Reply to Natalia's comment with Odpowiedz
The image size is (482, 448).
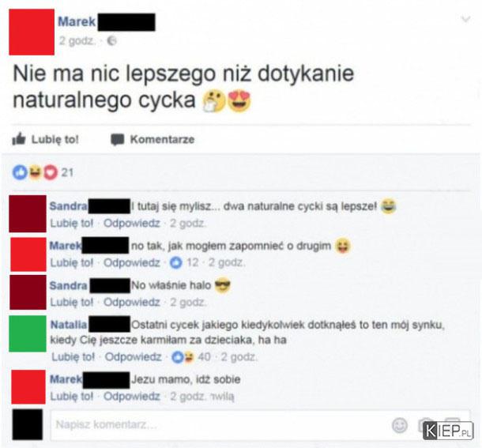pyautogui.click(x=133, y=356)
